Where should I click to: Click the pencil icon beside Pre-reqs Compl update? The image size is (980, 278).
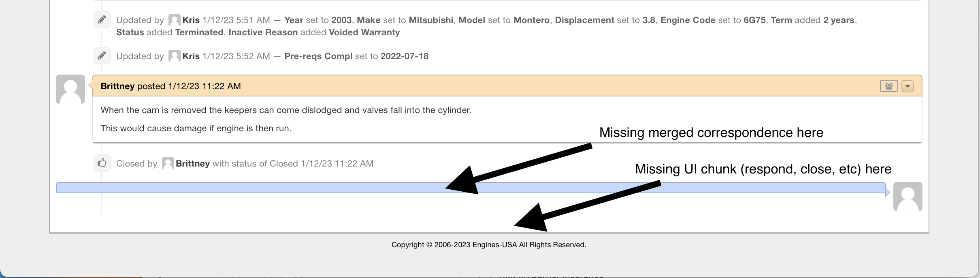click(x=102, y=56)
